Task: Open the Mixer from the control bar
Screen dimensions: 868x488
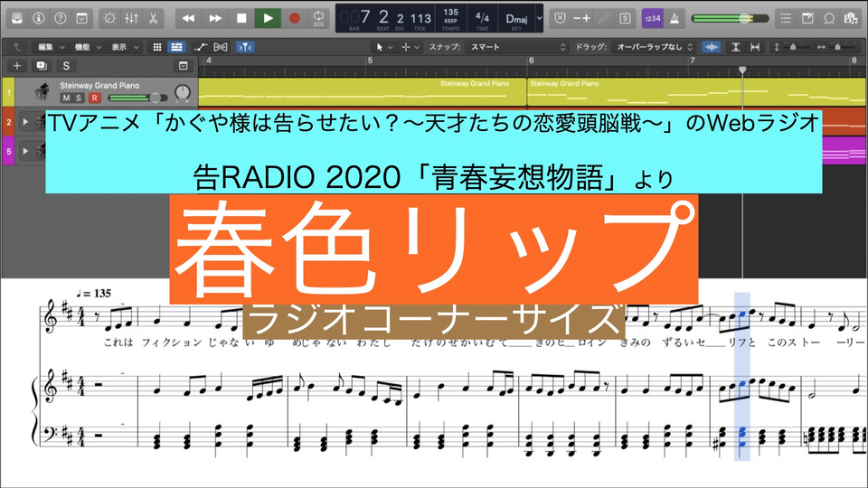Action: (x=131, y=17)
